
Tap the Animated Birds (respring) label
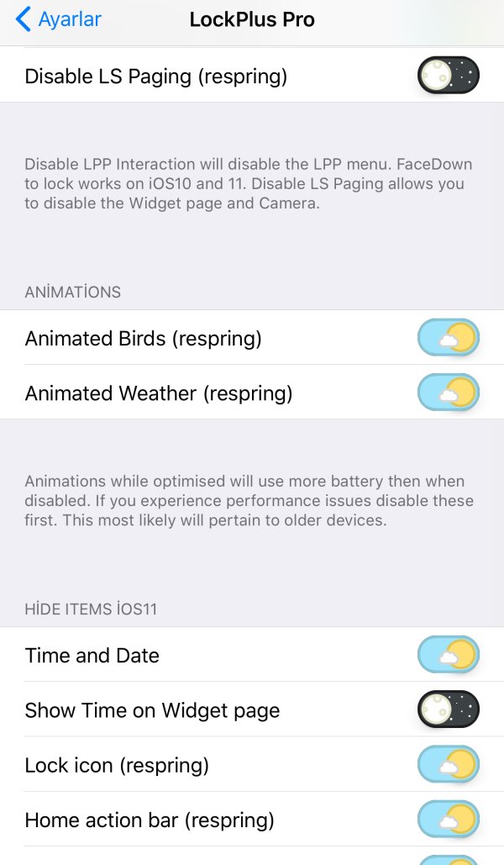pyautogui.click(x=144, y=339)
